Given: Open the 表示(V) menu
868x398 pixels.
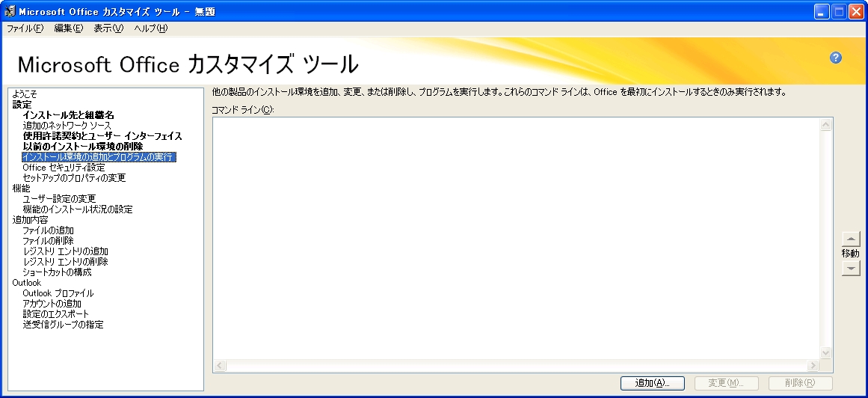Looking at the screenshot, I should [108, 28].
